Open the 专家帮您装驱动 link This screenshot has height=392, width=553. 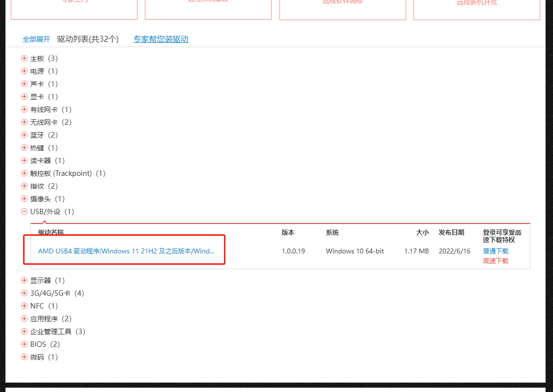[x=161, y=39]
